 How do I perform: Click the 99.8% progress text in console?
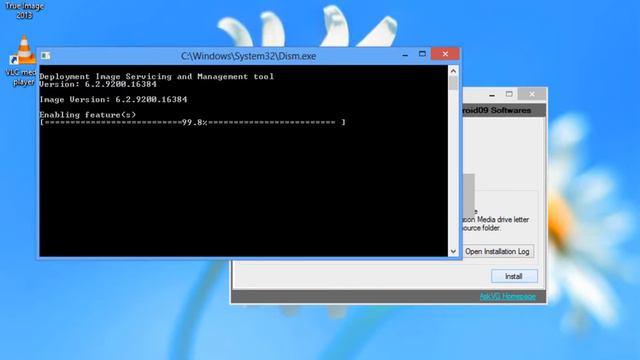click(195, 122)
